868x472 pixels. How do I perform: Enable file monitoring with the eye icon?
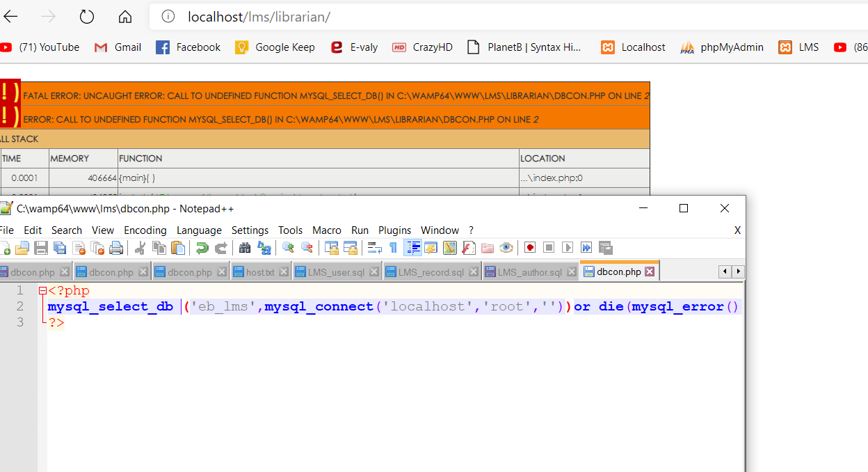click(x=507, y=247)
